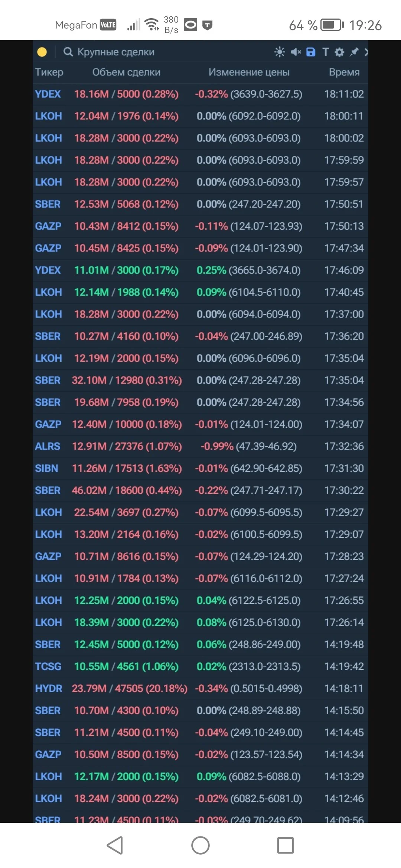
Task: Select SBER ticker at 14:15:50
Action: 48,711
